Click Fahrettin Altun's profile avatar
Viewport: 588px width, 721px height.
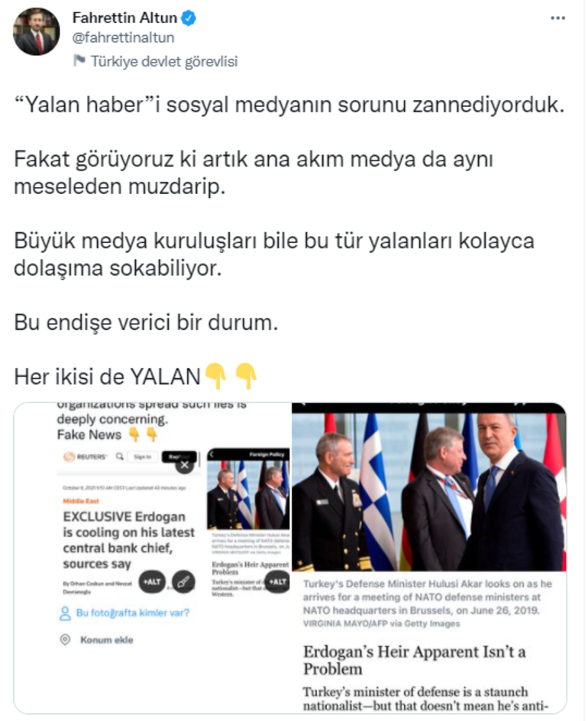tap(37, 32)
